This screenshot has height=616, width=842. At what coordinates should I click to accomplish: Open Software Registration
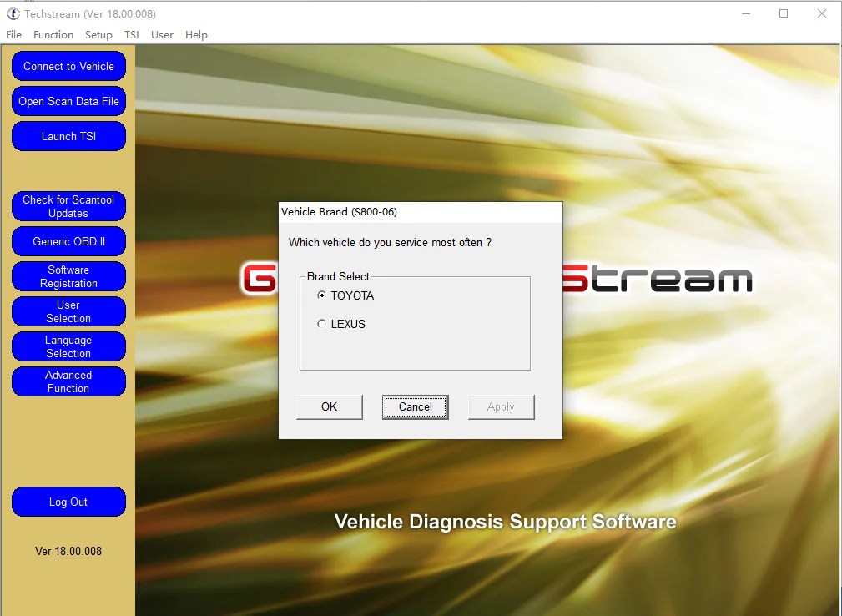[68, 276]
